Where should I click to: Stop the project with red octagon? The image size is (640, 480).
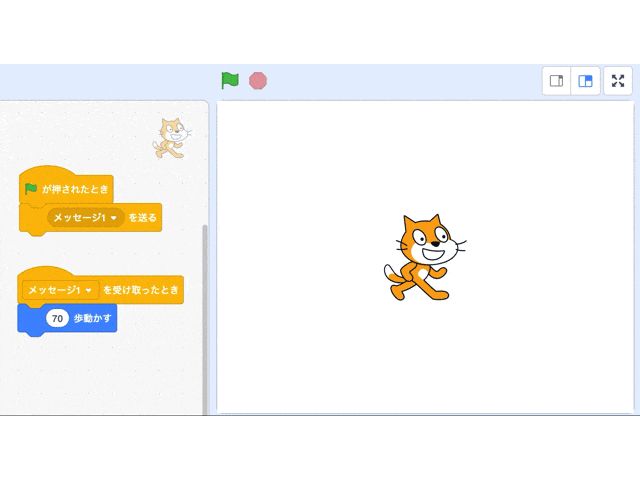coord(258,80)
